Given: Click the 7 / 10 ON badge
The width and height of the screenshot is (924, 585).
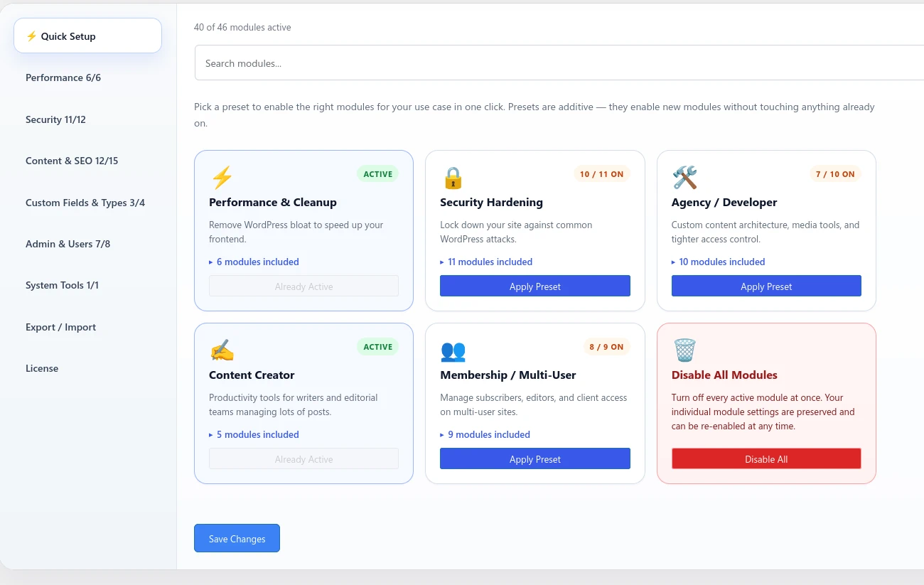Looking at the screenshot, I should click(835, 174).
